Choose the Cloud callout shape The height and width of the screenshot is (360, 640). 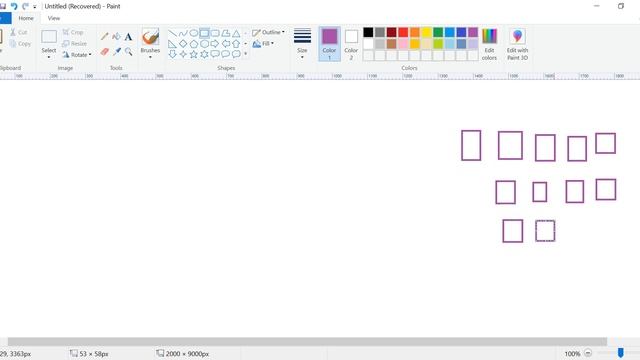(x=236, y=54)
